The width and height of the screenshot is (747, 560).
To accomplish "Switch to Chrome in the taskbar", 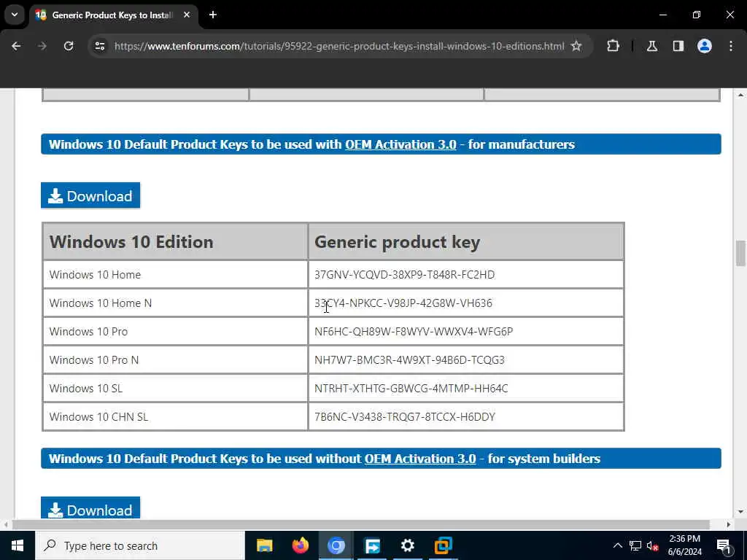I will 336,545.
